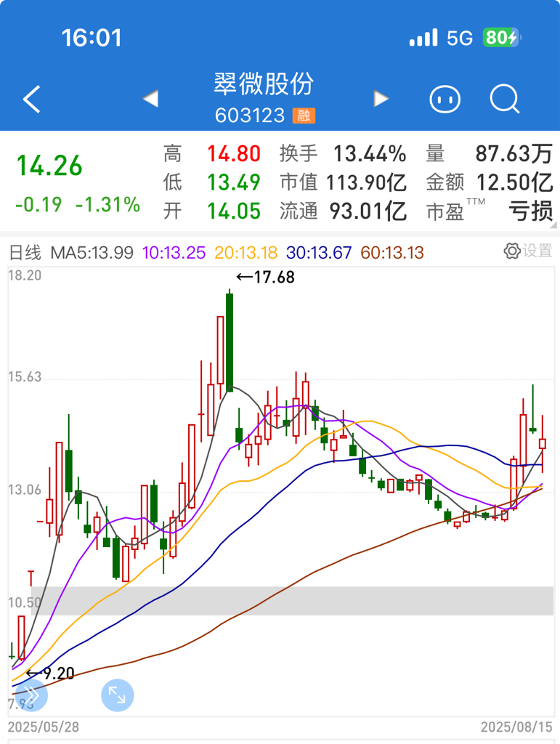The height and width of the screenshot is (744, 560).
Task: Tap the gray gap zone band
Action: pyautogui.click(x=292, y=601)
